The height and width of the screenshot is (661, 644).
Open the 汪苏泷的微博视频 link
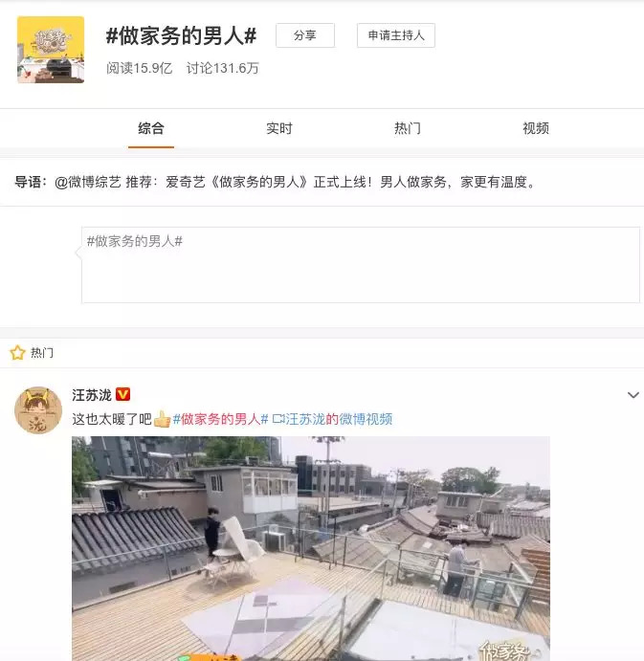point(339,419)
